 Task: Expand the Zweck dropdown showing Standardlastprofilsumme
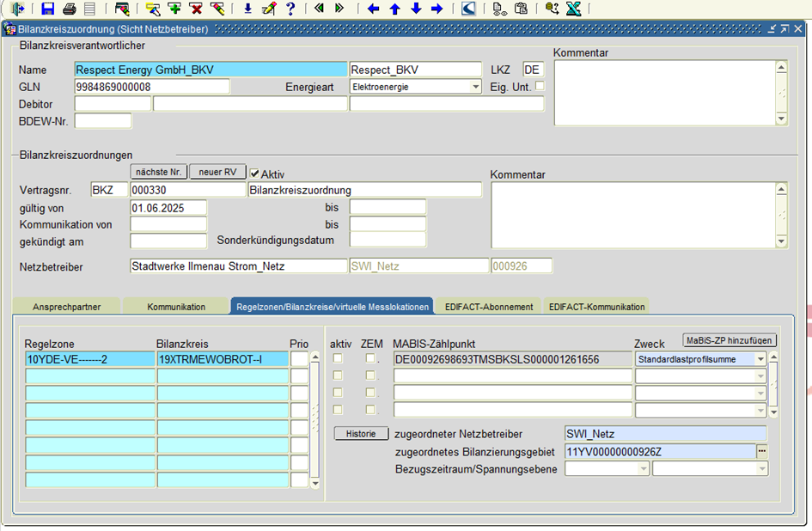tap(760, 359)
